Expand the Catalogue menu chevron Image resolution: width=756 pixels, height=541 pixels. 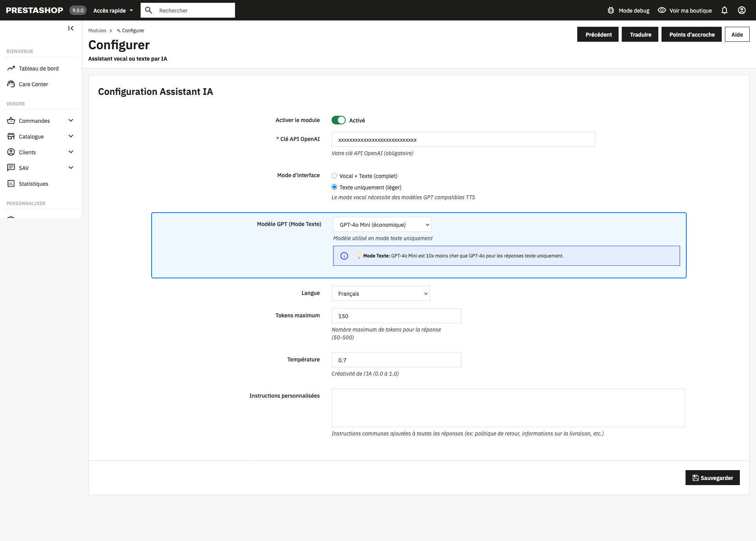click(71, 136)
